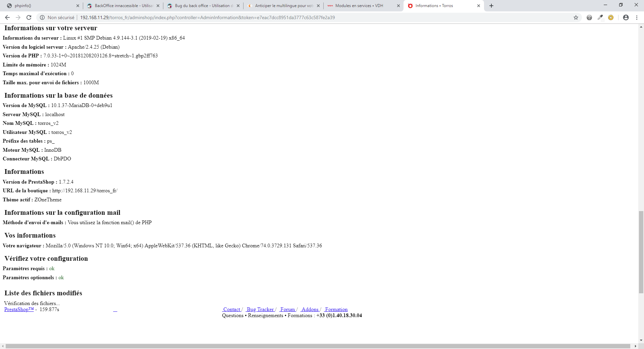Screen dimensions: 644x349
Task: Click the DbPDO connector value
Action: pyautogui.click(x=62, y=159)
